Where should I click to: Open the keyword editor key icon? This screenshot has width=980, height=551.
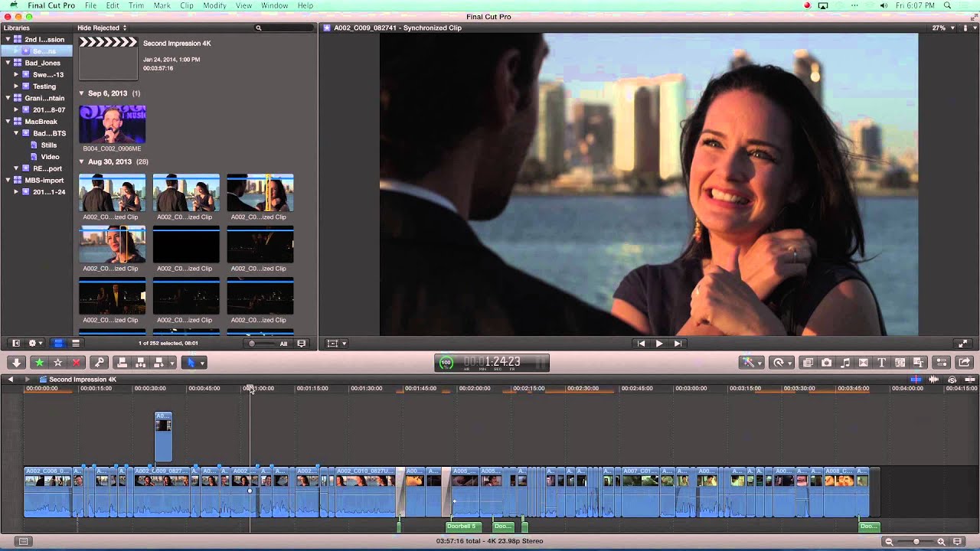click(x=98, y=363)
